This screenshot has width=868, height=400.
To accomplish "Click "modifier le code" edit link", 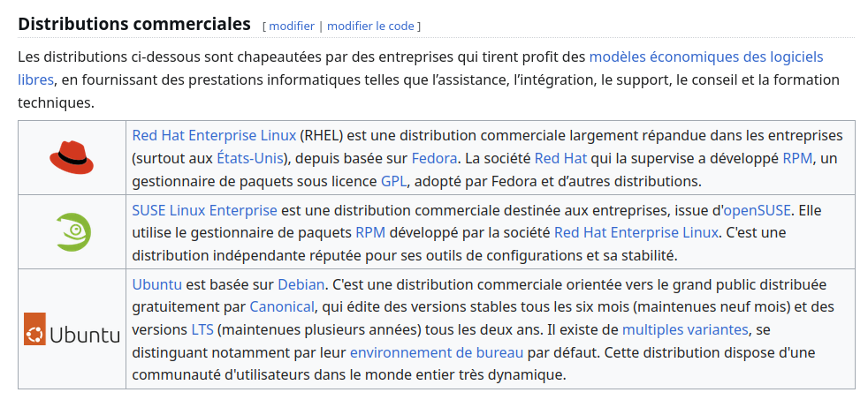I will click(x=370, y=26).
